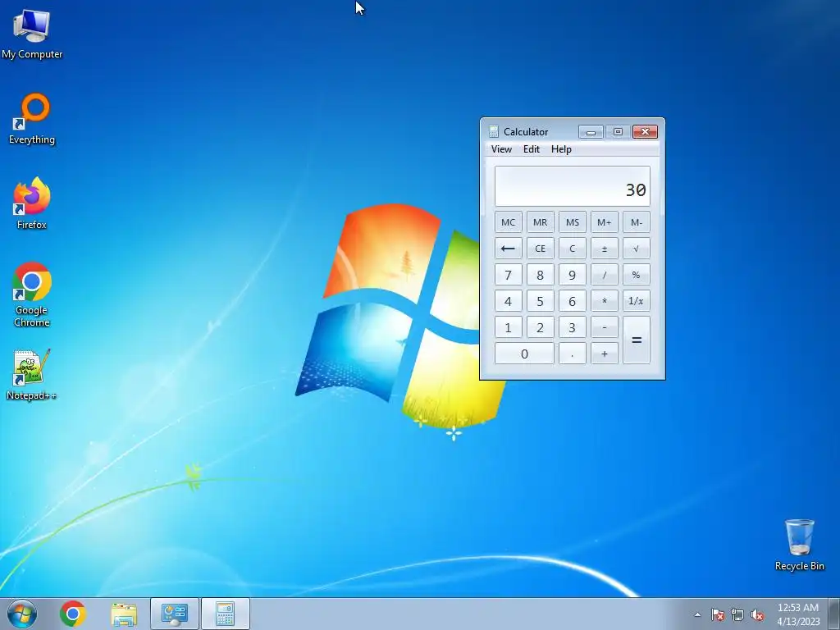
Task: Click the equals (=) key
Action: tap(637, 340)
